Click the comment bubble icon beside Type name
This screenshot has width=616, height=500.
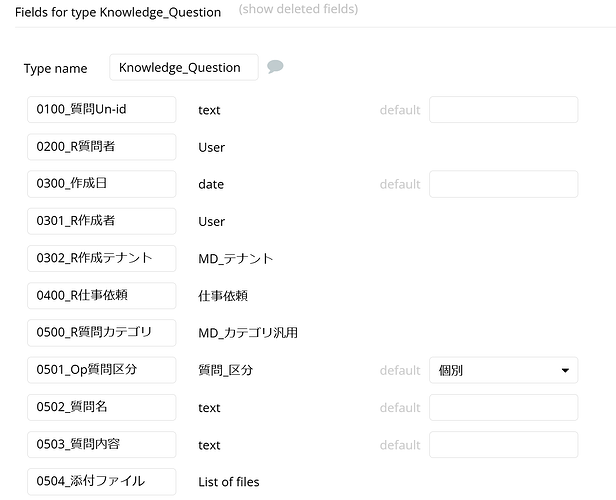(x=275, y=67)
